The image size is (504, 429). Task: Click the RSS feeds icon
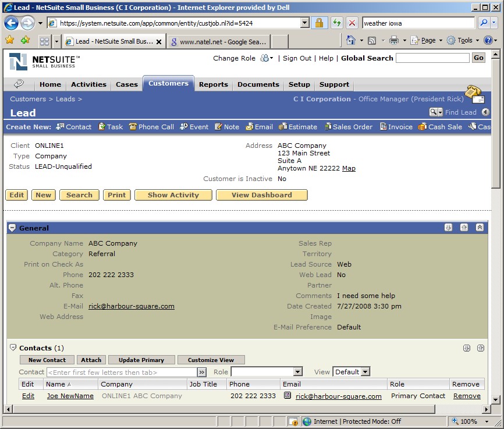pyautogui.click(x=372, y=41)
